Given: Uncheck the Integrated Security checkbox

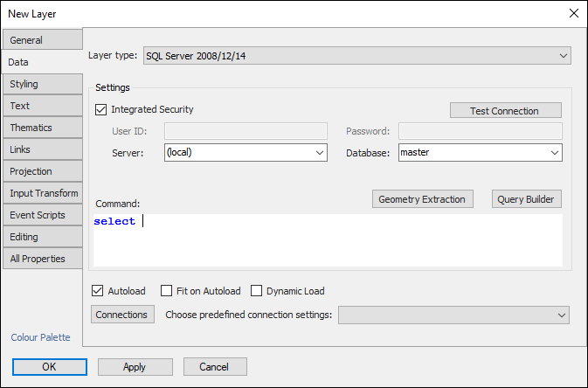Looking at the screenshot, I should [x=101, y=110].
